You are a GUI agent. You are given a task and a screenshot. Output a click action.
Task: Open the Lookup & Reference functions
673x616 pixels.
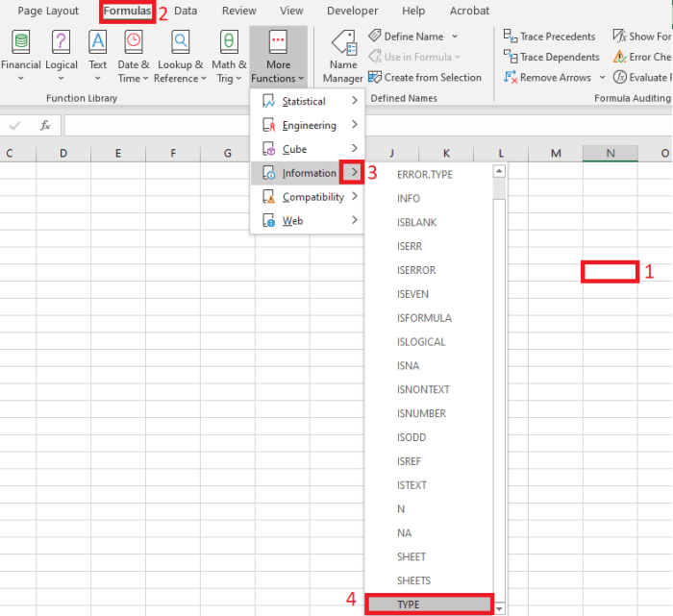pos(181,56)
